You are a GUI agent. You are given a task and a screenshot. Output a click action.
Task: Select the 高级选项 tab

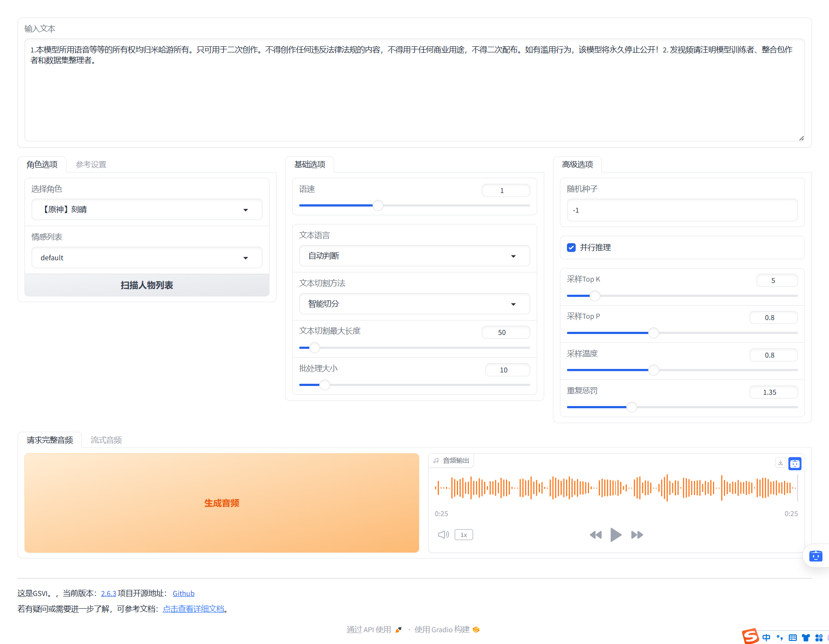click(577, 165)
